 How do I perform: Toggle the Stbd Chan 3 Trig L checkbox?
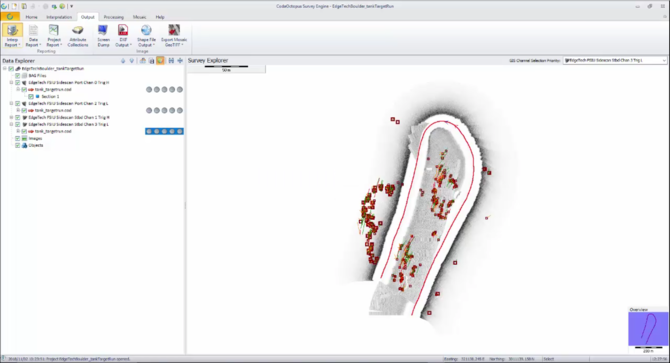pyautogui.click(x=18, y=124)
